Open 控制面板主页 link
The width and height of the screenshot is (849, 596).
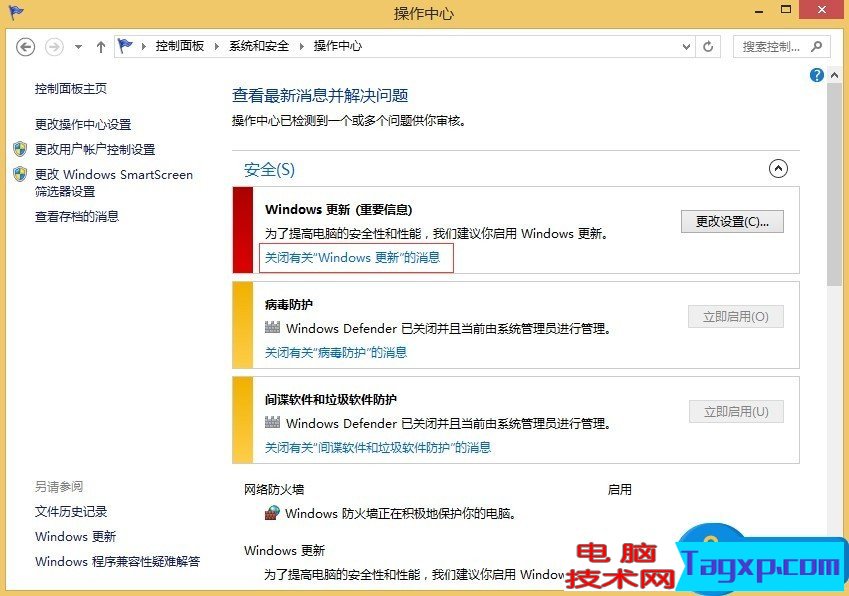coord(71,88)
